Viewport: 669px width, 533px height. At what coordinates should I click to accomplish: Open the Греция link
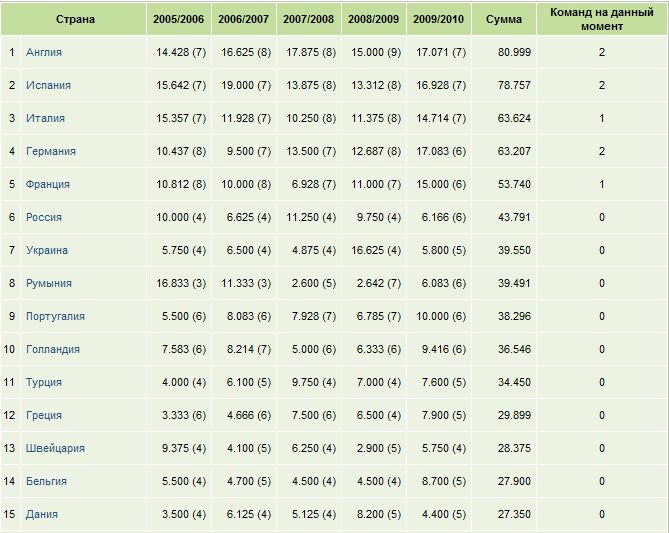click(44, 415)
